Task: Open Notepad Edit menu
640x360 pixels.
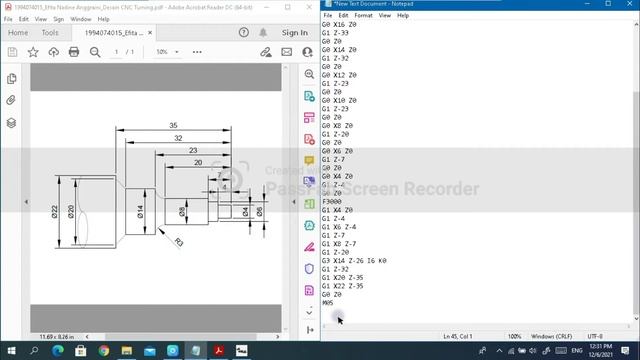Action: [343, 16]
